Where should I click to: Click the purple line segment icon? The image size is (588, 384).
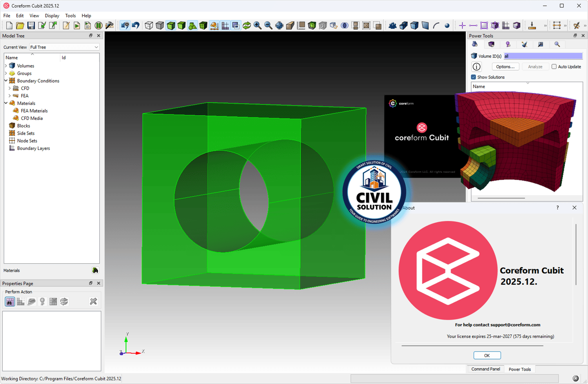(x=473, y=26)
